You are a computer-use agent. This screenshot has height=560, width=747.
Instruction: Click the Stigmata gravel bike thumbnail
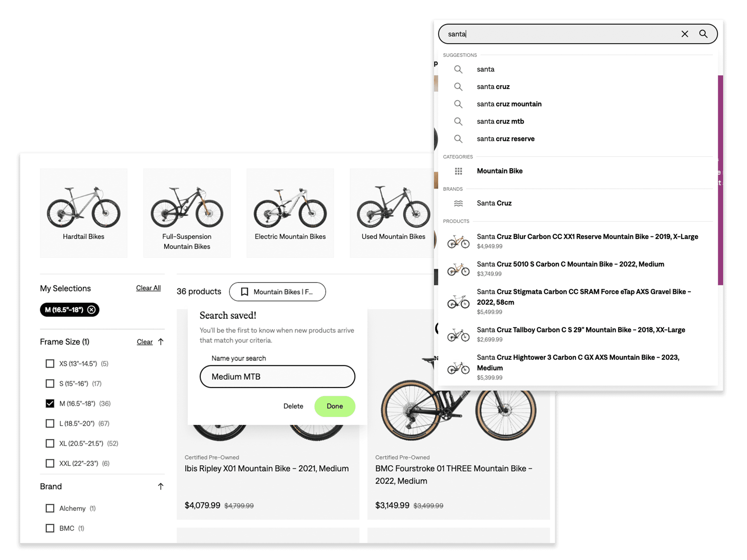[x=458, y=301]
